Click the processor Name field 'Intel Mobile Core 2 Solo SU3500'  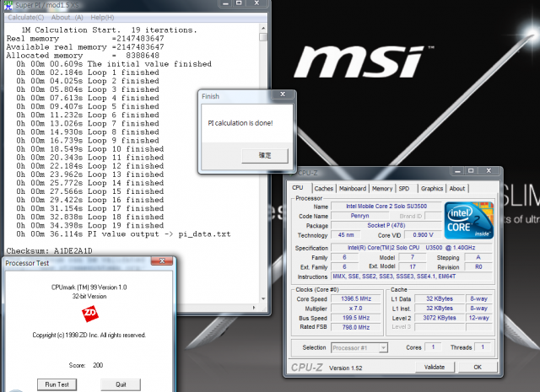[x=386, y=207]
